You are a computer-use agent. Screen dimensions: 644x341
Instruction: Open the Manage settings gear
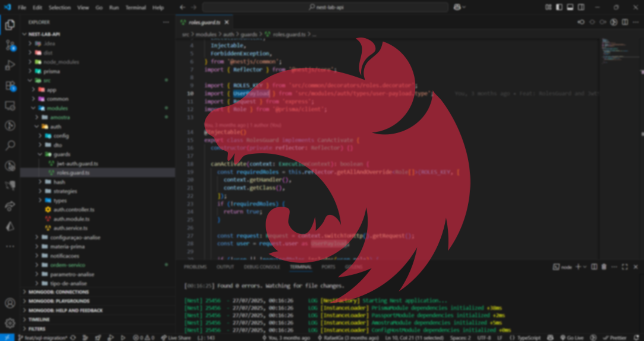pos(10,323)
